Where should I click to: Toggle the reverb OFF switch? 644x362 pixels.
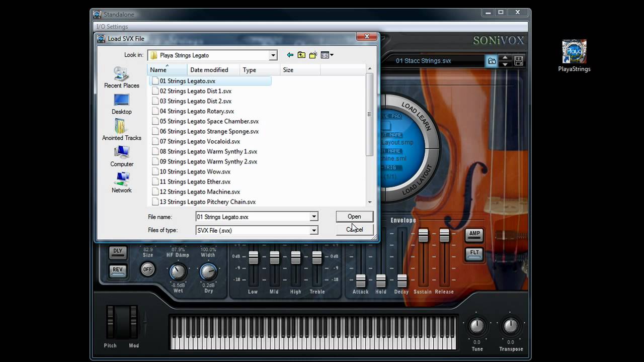click(147, 269)
